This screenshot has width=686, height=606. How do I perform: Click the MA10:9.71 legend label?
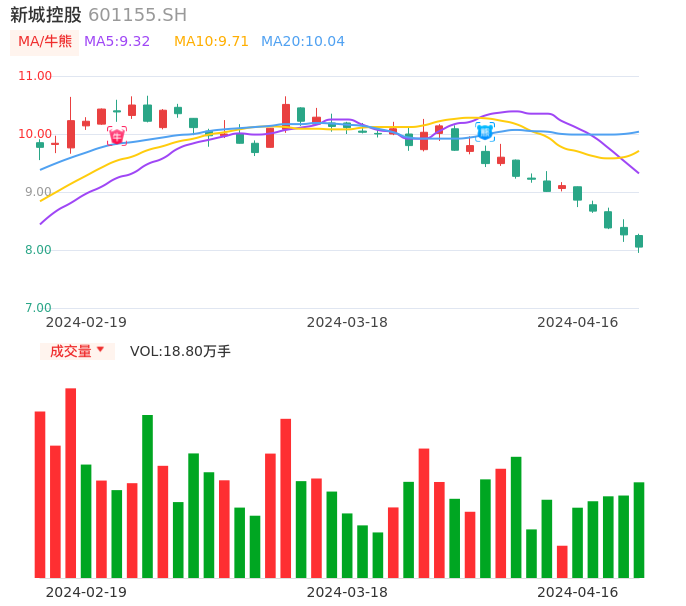(211, 42)
